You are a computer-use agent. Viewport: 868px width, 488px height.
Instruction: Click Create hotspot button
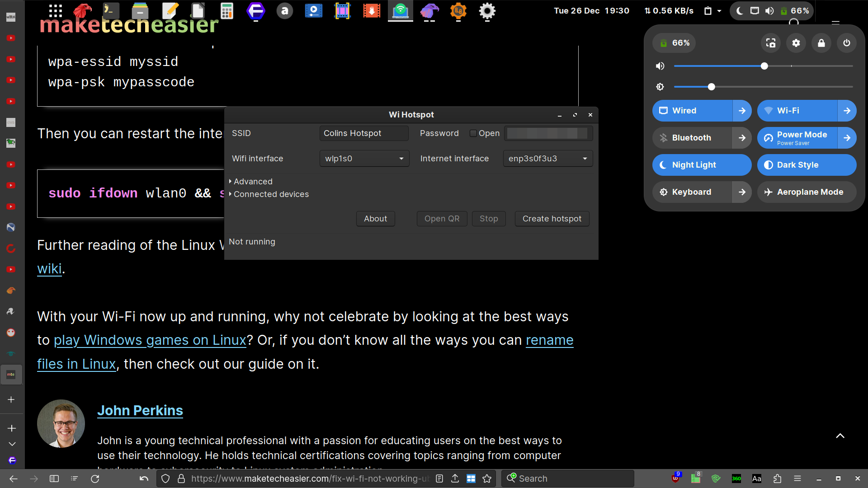pyautogui.click(x=552, y=219)
